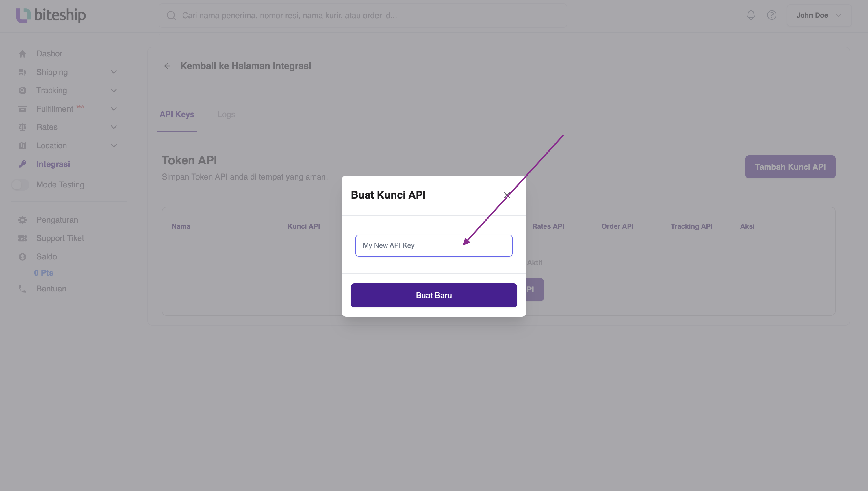
Task: Switch to the Logs tab
Action: pyautogui.click(x=226, y=114)
